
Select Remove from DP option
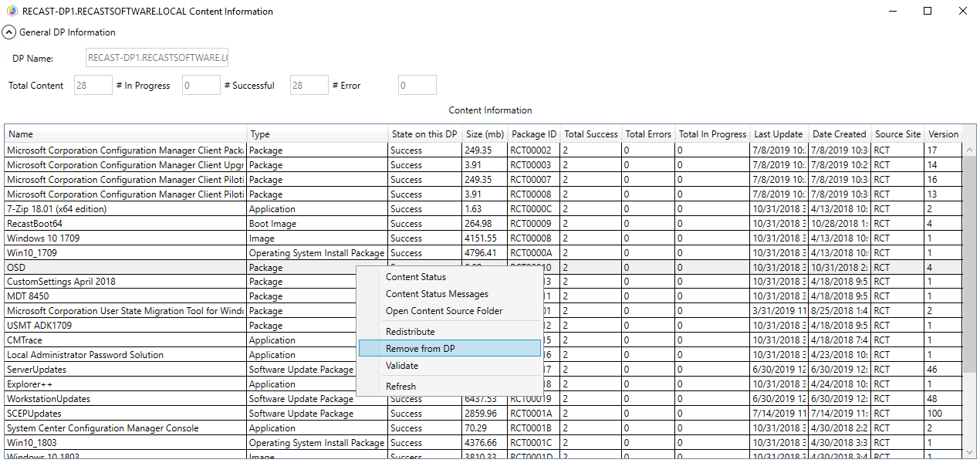coord(450,349)
